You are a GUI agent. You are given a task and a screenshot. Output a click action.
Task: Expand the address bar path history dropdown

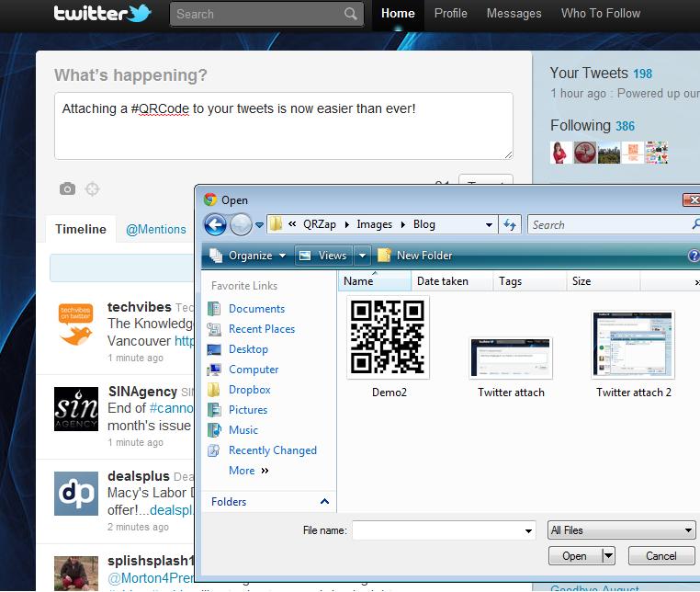click(x=489, y=224)
